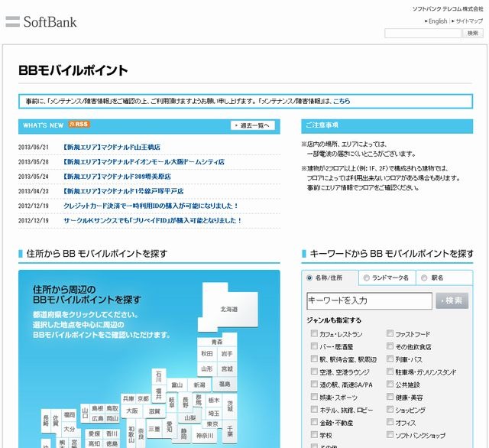Check the ショッピング genre
489x448 pixels.
[390, 409]
